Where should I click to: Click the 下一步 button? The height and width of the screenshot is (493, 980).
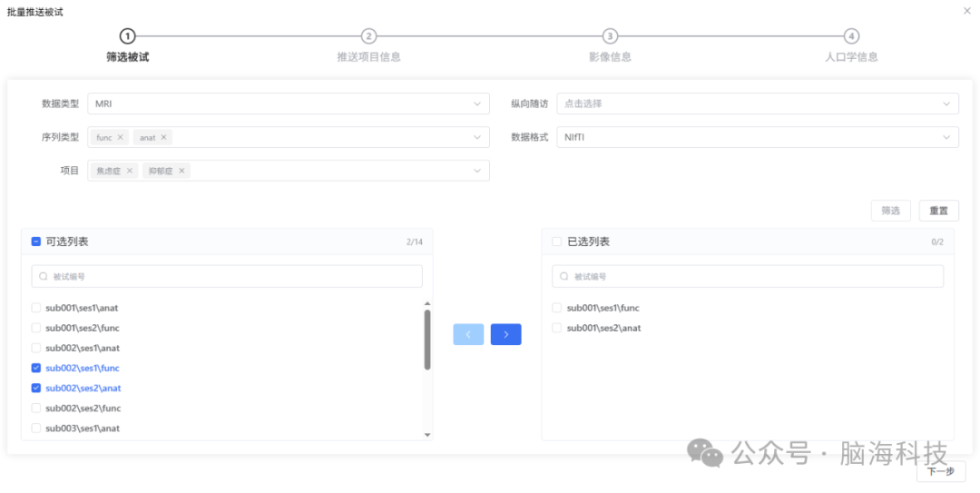point(941,472)
